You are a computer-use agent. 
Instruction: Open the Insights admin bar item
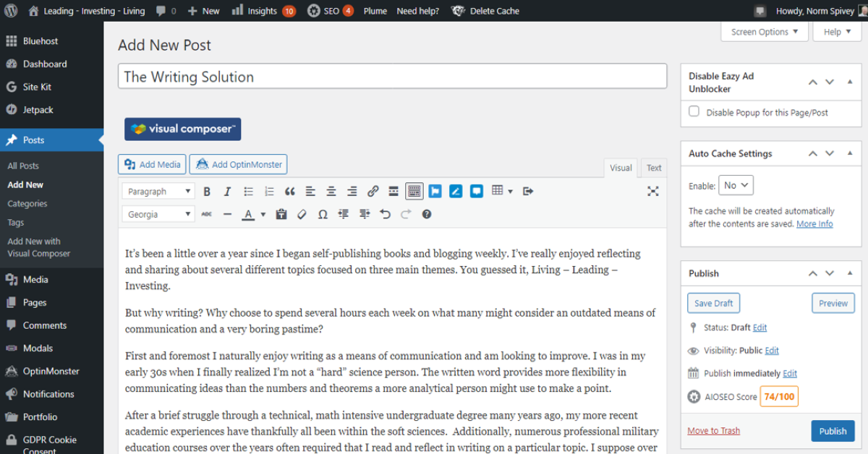pos(263,10)
